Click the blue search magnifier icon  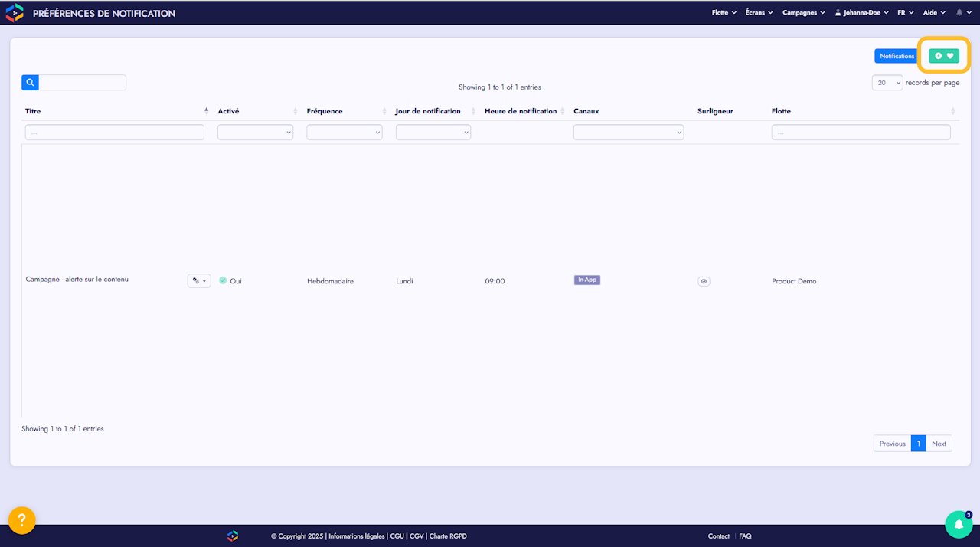pos(30,83)
